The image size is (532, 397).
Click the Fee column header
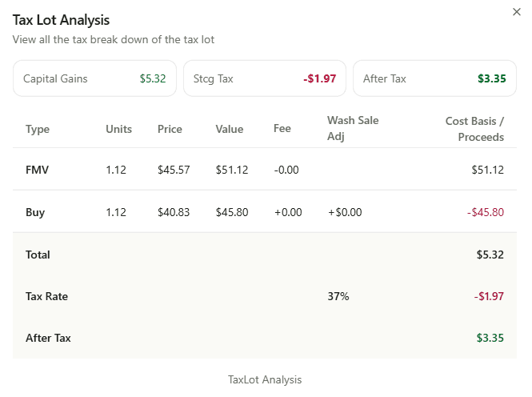pos(282,128)
